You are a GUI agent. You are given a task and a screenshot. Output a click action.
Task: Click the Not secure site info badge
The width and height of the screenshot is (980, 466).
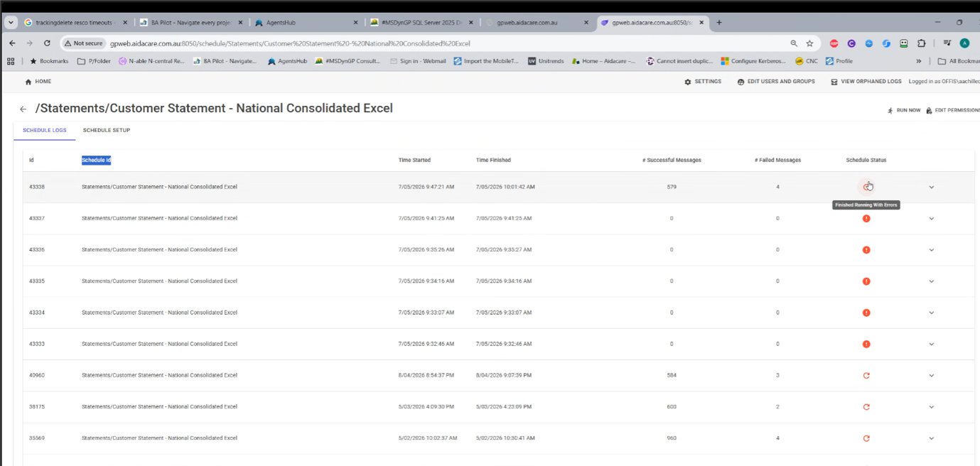(x=84, y=43)
